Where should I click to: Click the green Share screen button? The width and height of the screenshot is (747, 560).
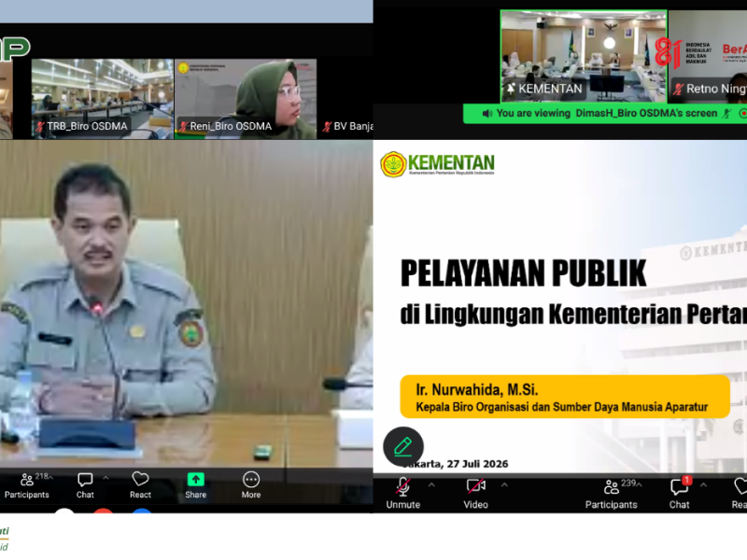196,485
